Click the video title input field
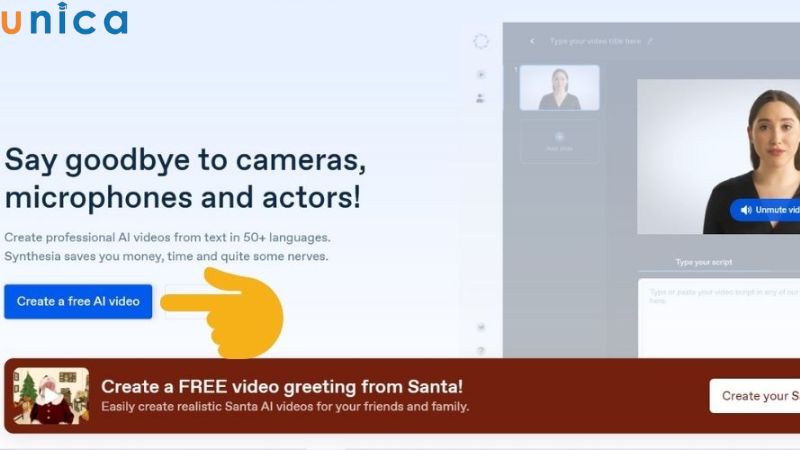This screenshot has height=450, width=800. coord(594,41)
